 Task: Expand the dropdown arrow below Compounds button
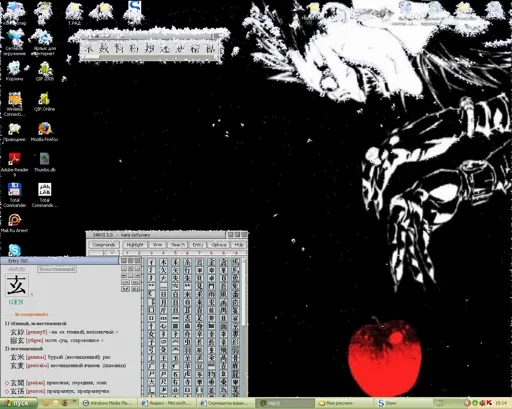pos(112,253)
